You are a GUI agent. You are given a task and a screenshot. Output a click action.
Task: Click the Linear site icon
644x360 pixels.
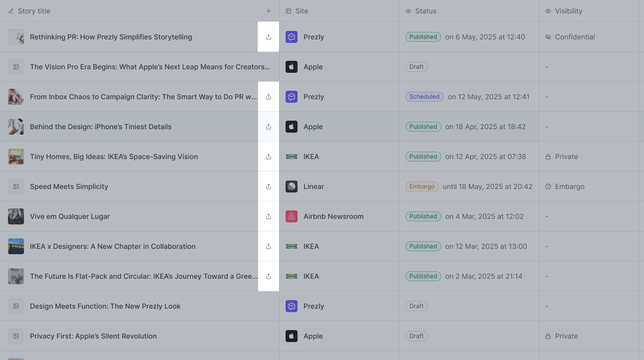(292, 186)
